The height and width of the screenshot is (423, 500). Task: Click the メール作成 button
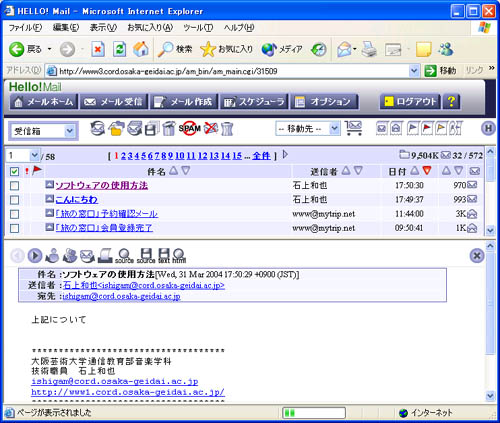tap(184, 101)
